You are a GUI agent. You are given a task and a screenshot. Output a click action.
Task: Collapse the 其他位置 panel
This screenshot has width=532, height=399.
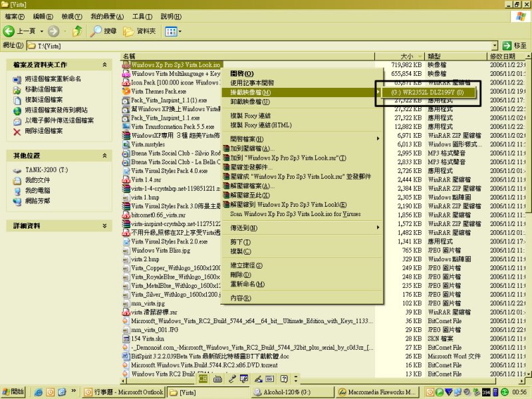(105, 156)
